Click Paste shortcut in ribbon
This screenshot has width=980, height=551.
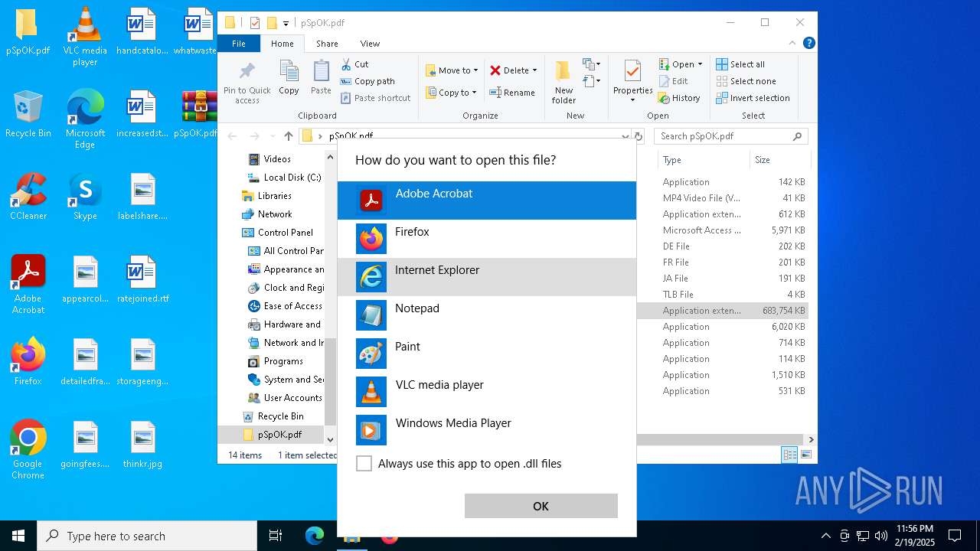click(x=375, y=98)
